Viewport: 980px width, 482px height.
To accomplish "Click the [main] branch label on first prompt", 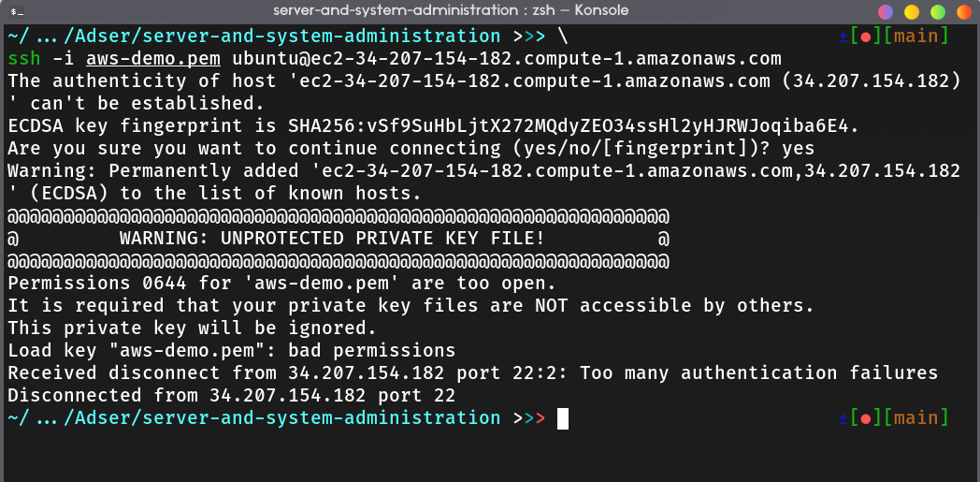I will click(915, 37).
